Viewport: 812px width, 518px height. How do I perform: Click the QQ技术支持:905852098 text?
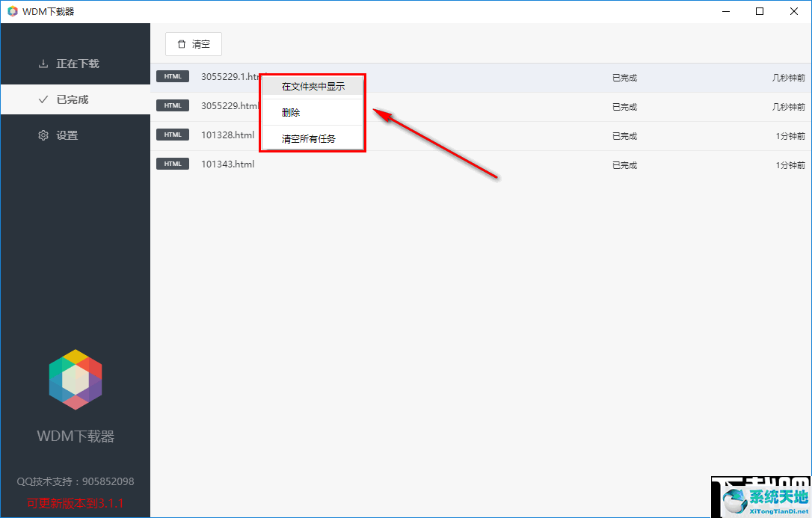tap(76, 481)
